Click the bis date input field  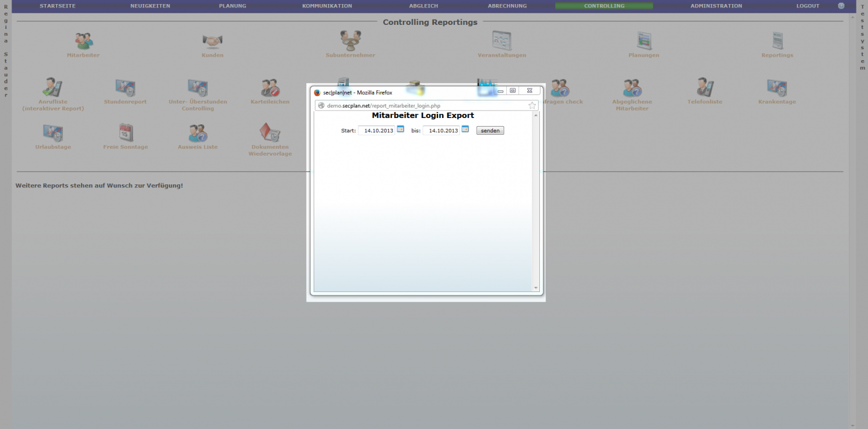[441, 131]
